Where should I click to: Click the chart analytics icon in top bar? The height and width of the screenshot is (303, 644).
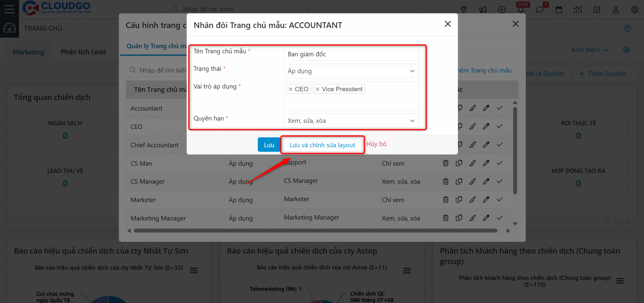[x=578, y=9]
